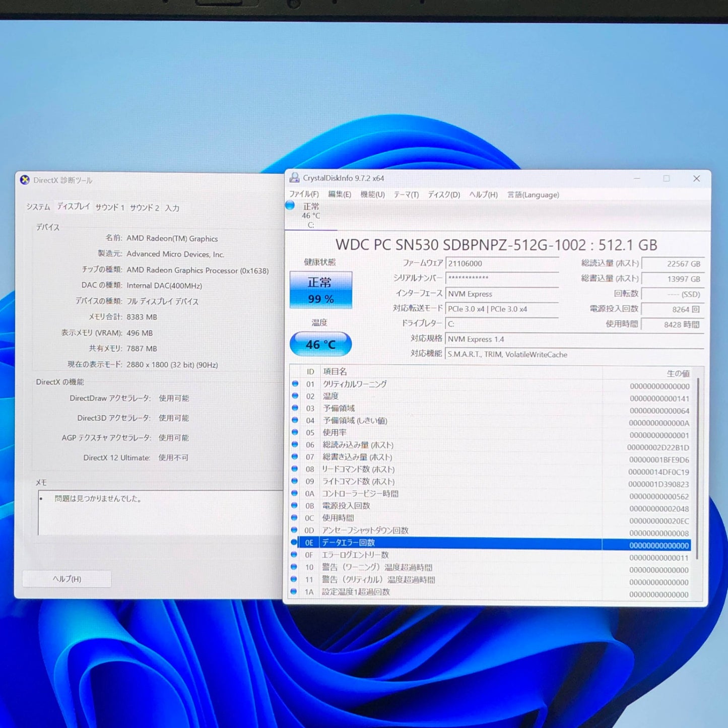Click the 対応機能 field S.M.A.R.T., TRIM

click(x=575, y=354)
